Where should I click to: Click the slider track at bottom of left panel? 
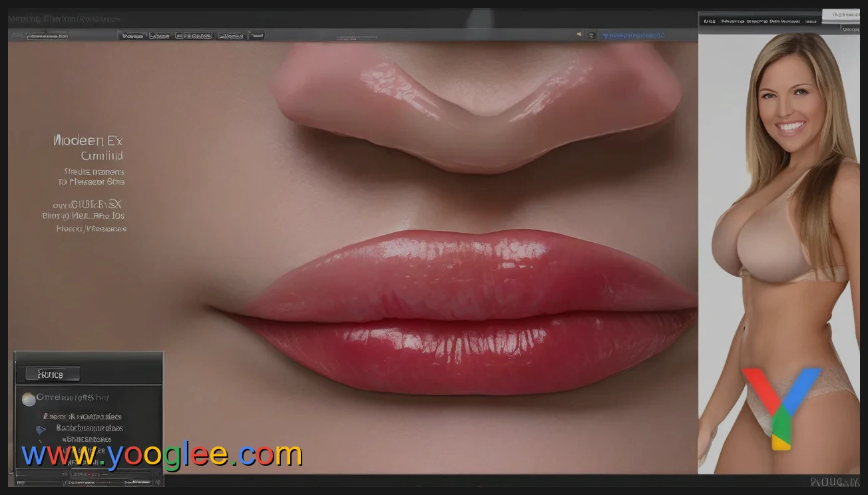(120, 482)
